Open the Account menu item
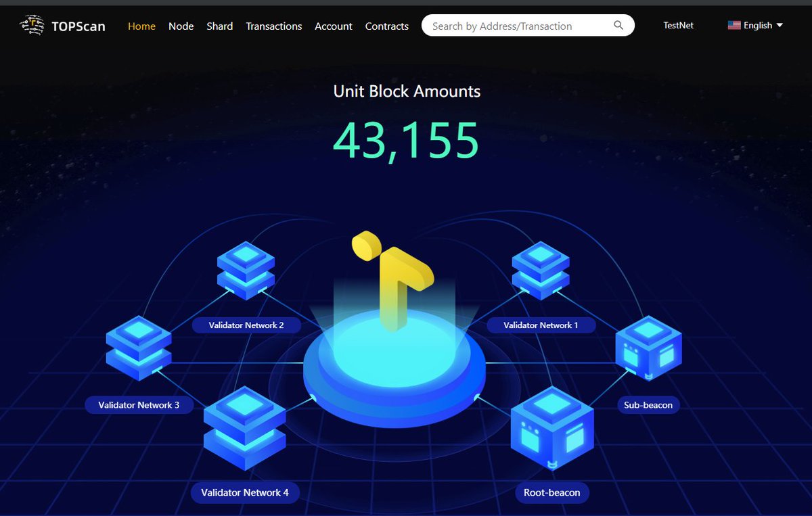The height and width of the screenshot is (516, 812). click(334, 26)
